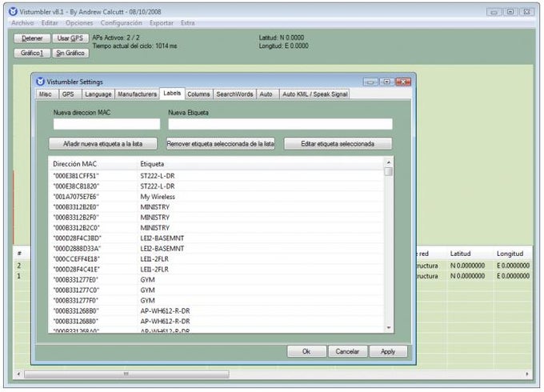Screen dimensions: 544x392
Task: Open the Editar menu
Action: (50, 23)
